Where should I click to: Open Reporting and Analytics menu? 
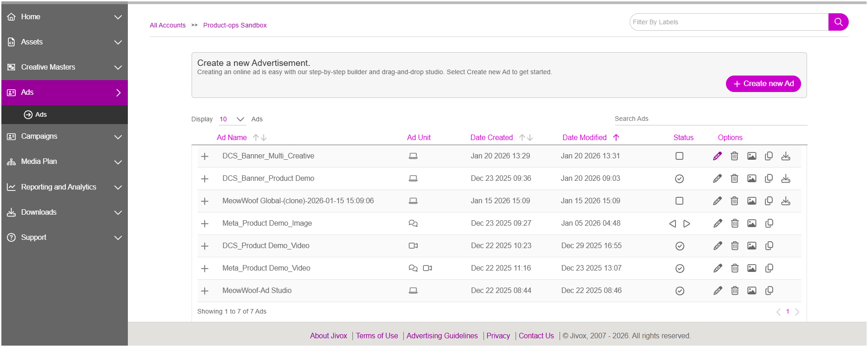65,187
